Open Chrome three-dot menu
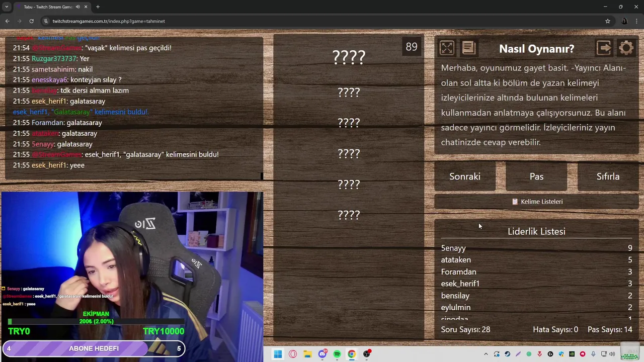Image resolution: width=644 pixels, height=362 pixels. (637, 21)
